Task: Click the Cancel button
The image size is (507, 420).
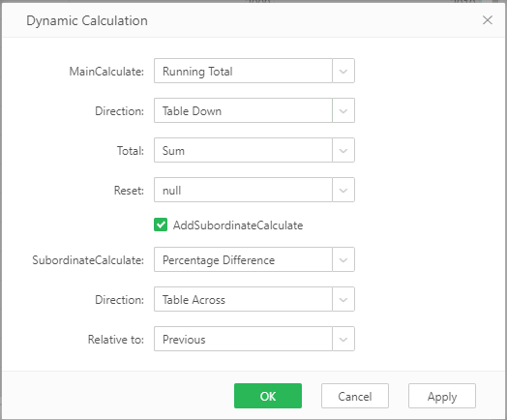Action: 355,396
